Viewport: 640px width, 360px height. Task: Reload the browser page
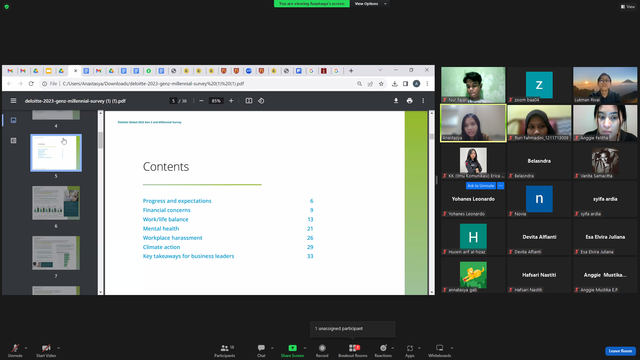[x=31, y=84]
